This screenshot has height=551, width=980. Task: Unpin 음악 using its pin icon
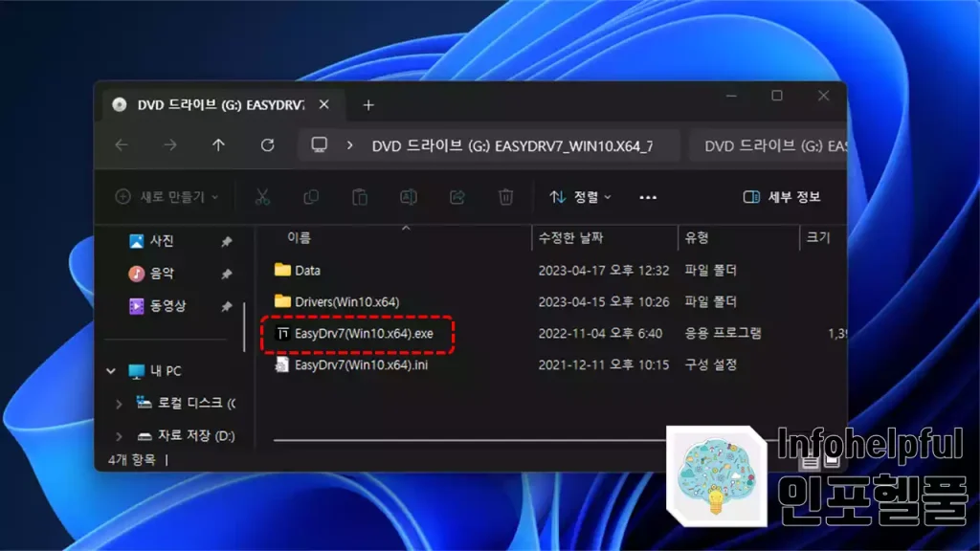point(226,274)
